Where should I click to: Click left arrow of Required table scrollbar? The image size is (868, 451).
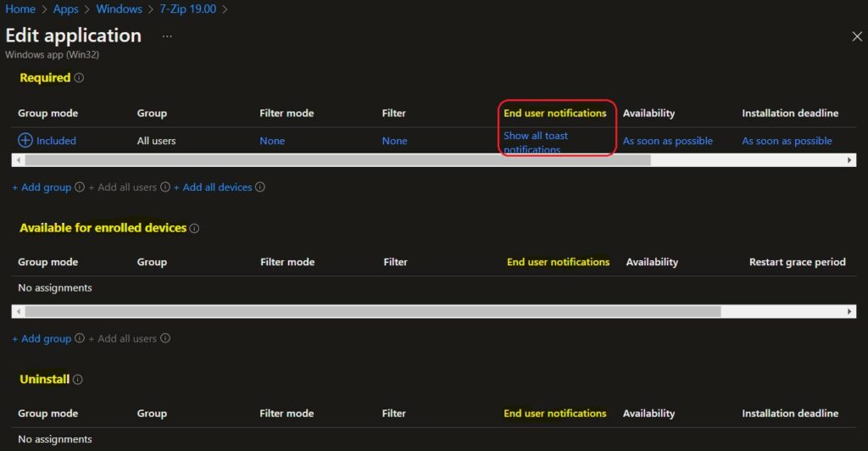click(x=19, y=160)
